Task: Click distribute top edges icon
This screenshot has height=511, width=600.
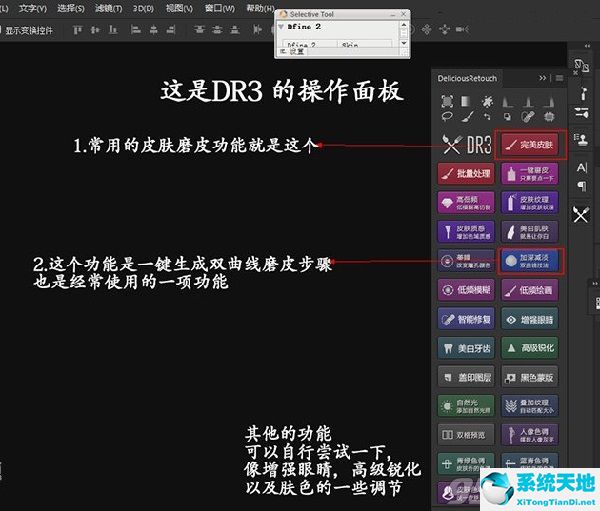Action: [x=199, y=29]
